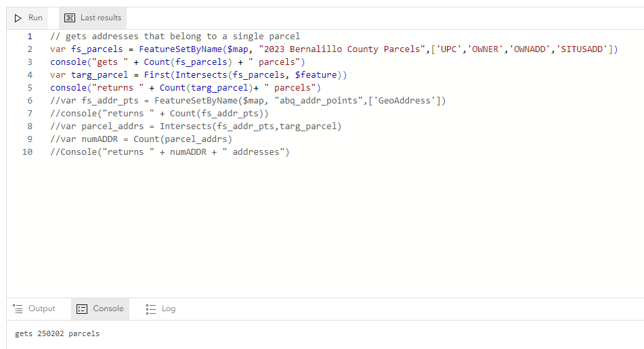The width and height of the screenshot is (644, 349).
Task: Select the Console tab label
Action: (108, 309)
